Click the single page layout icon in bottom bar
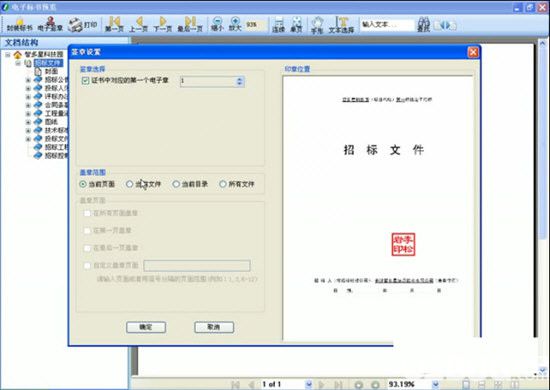550x390 pixels. (466, 384)
